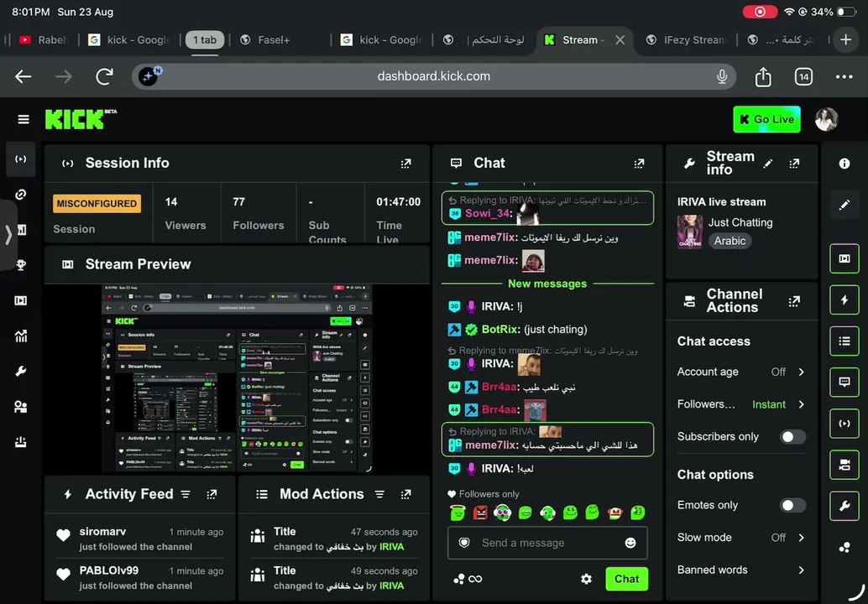Toggle the stream preview widget in right sidebar
Viewport: 868px width, 604px height.
tap(844, 258)
